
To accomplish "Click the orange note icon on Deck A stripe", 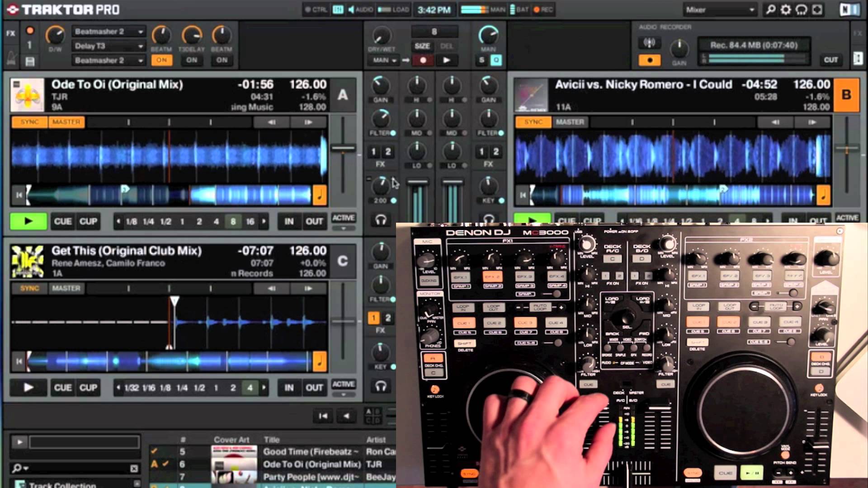I will [320, 195].
